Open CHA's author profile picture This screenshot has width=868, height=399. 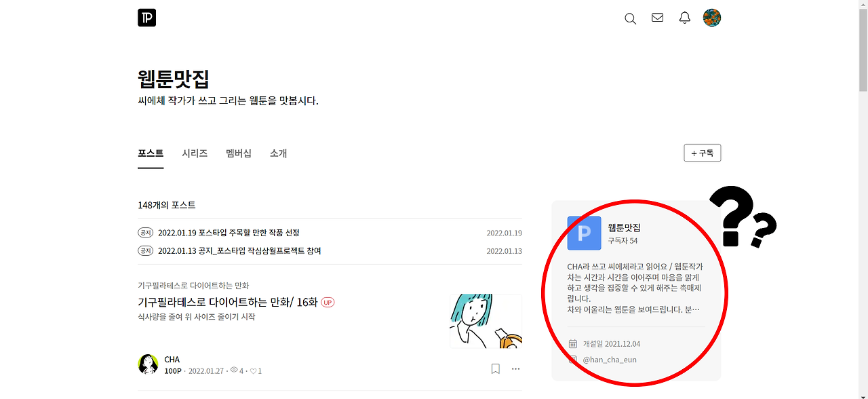pos(148,364)
